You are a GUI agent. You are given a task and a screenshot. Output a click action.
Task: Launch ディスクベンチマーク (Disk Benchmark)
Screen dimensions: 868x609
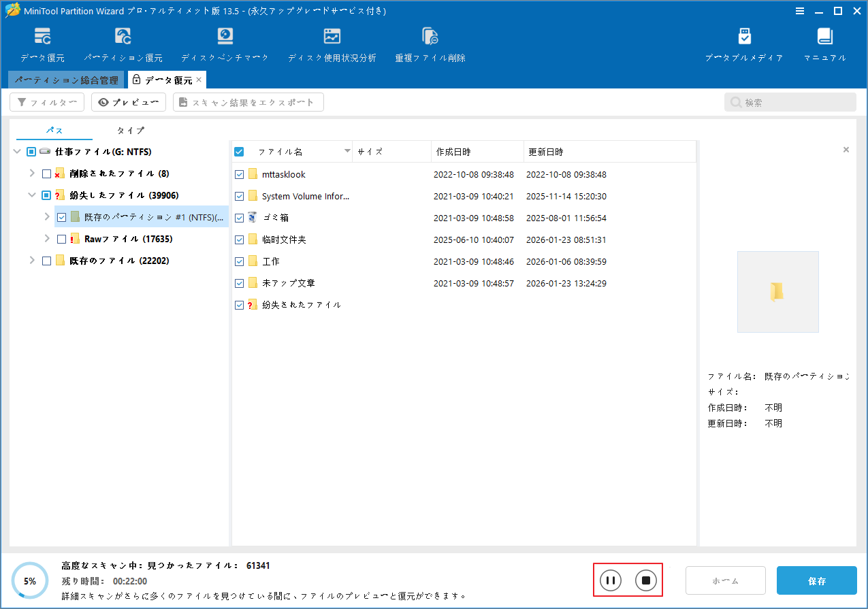pyautogui.click(x=225, y=44)
